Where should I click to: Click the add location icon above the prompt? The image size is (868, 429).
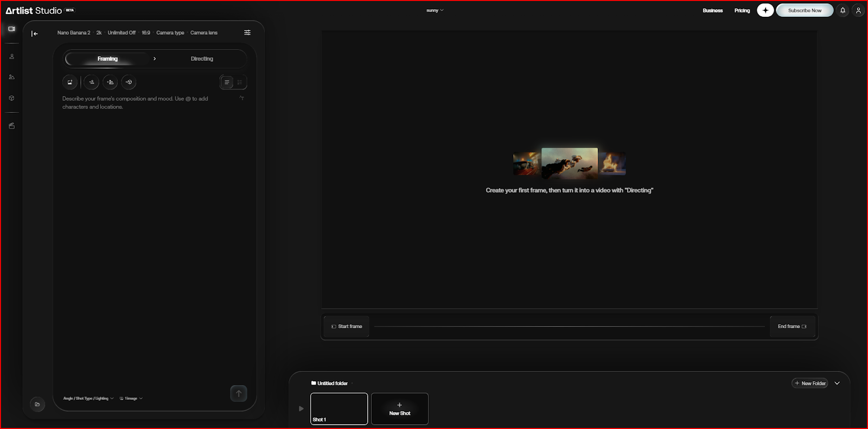pyautogui.click(x=110, y=82)
